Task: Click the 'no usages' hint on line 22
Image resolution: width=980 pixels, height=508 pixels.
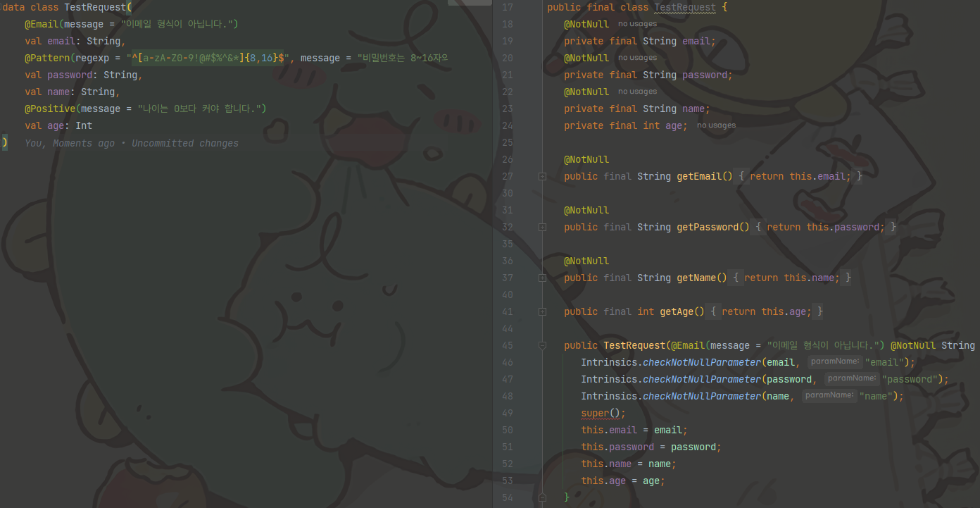Action: click(x=637, y=92)
